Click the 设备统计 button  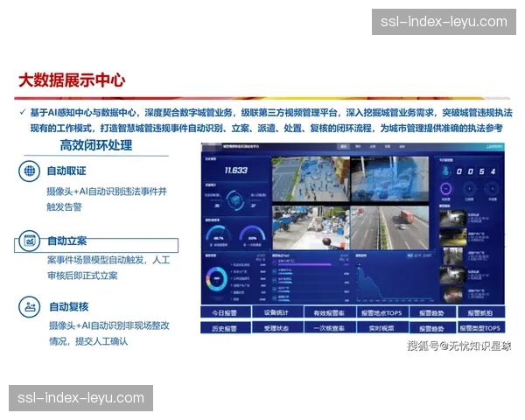pyautogui.click(x=276, y=313)
